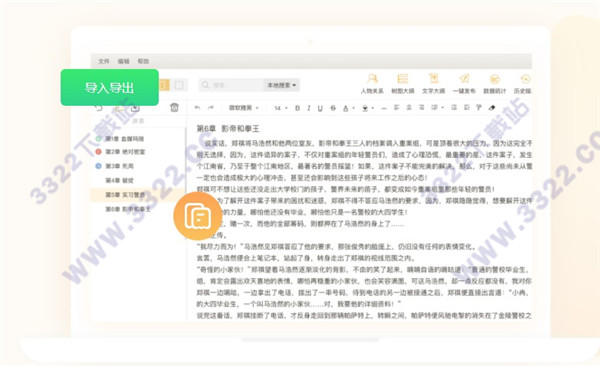Image resolution: width=600 pixels, height=366 pixels.
Task: Select the highlighted yellow layout view toggle
Action: 163,85
